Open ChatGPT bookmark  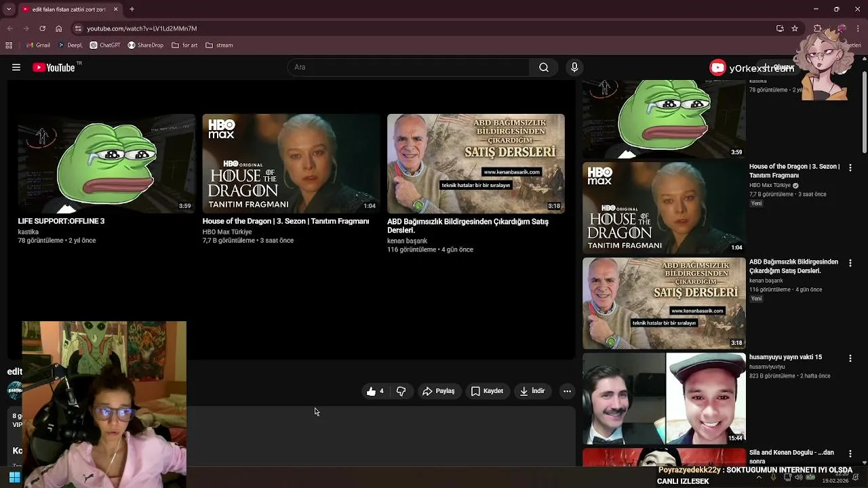pos(105,45)
